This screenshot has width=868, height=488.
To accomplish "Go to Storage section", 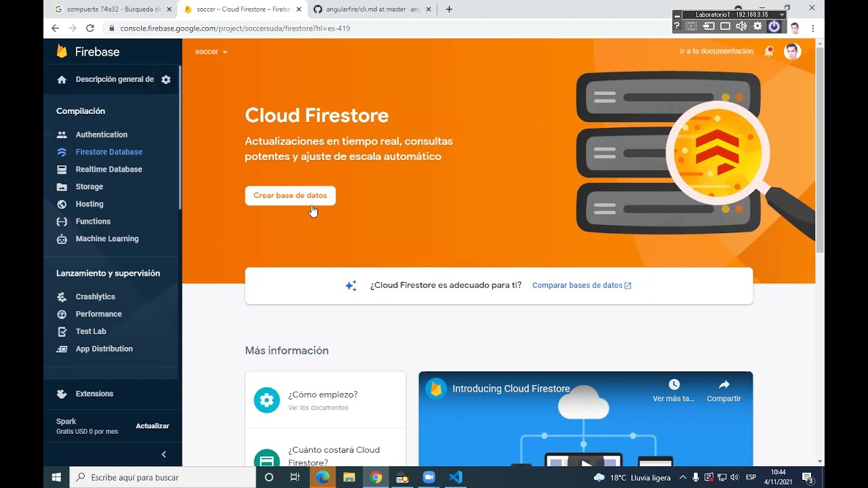I will [89, 187].
